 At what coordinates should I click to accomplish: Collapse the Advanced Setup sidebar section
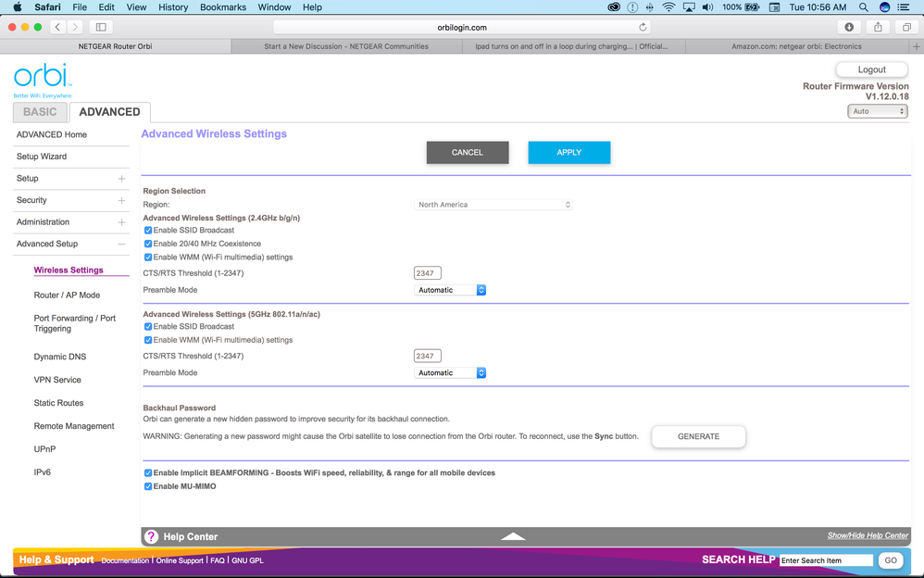pos(121,245)
